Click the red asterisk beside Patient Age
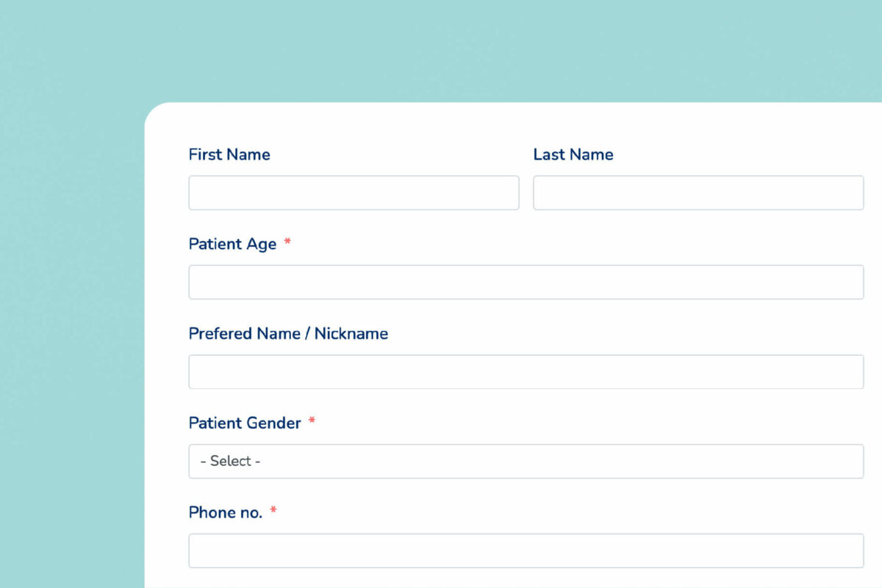The image size is (882, 588). coord(287,243)
